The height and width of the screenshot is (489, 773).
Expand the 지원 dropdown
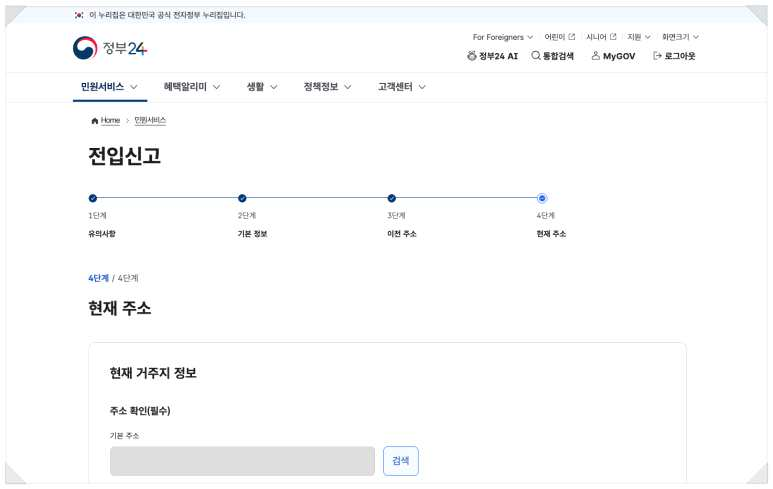click(639, 37)
